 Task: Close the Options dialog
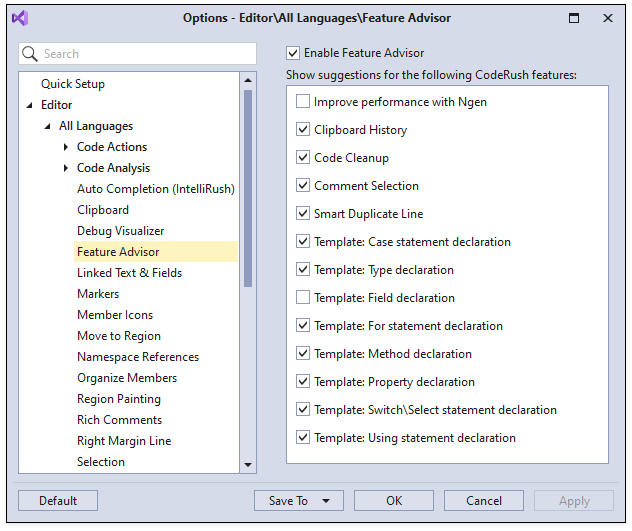pos(608,18)
